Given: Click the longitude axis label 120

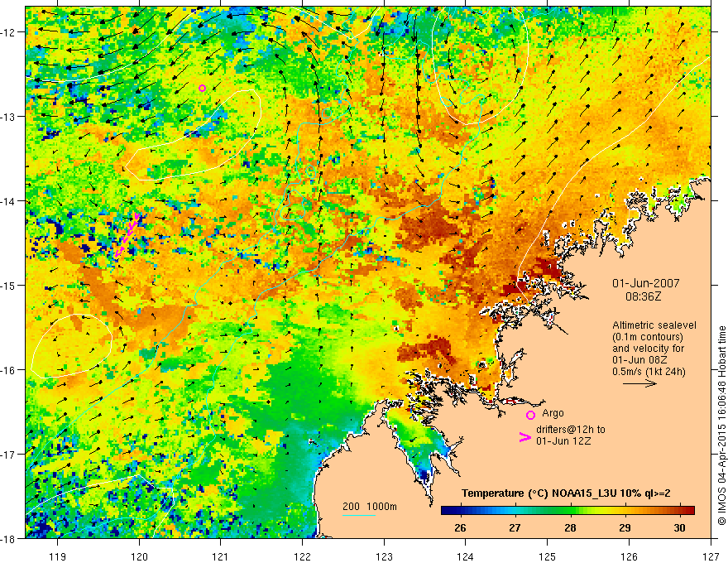Looking at the screenshot, I should pos(139,556).
